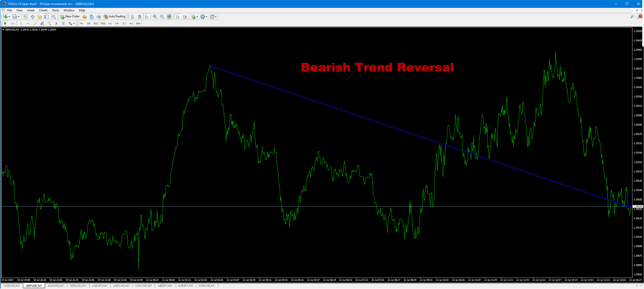Open the Data Window crosshair icon
This screenshot has height=289, width=644.
coord(32,17)
